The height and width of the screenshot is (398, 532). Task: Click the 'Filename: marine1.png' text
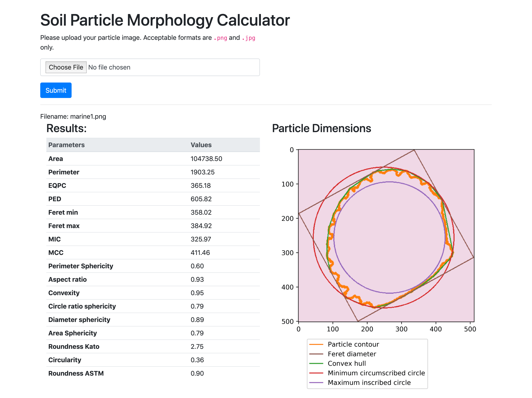(73, 116)
